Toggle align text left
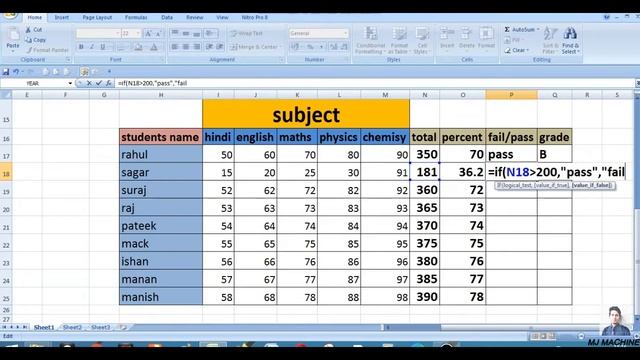Screen dimensions: 640x360 tap(175, 47)
